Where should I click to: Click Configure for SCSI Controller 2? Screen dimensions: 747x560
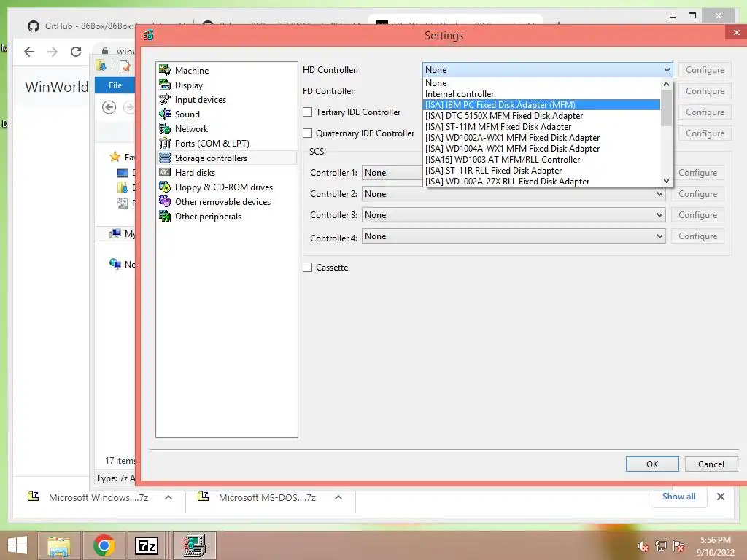697,194
